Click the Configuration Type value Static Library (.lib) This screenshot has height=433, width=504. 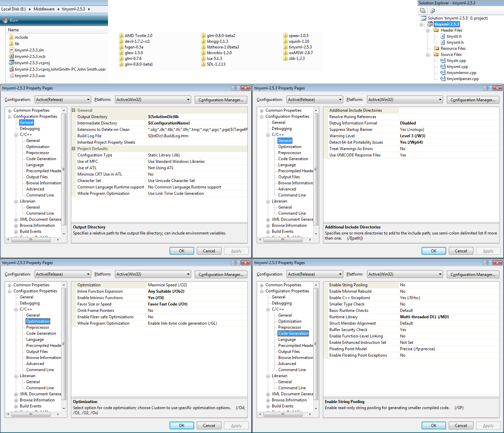[x=164, y=155]
